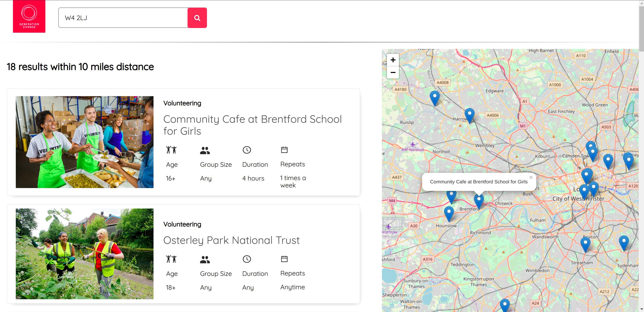
Task: Click the map marker near Hounslow
Action: (449, 213)
